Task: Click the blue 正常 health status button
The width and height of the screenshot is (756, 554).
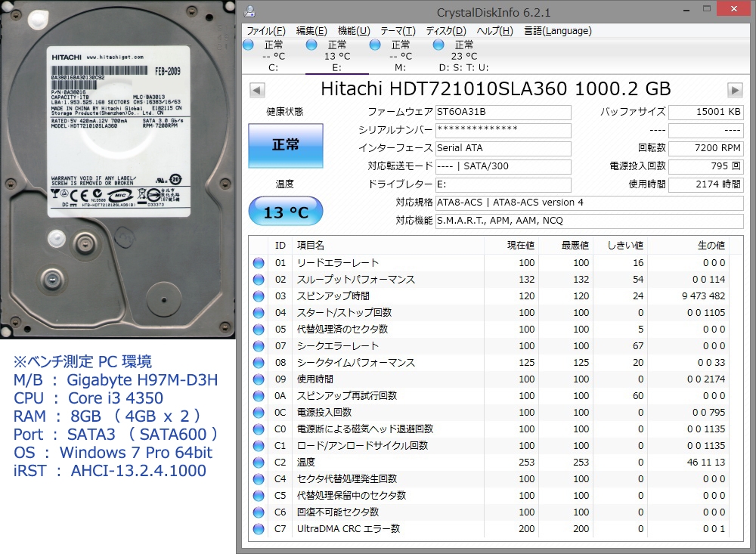Action: (286, 146)
